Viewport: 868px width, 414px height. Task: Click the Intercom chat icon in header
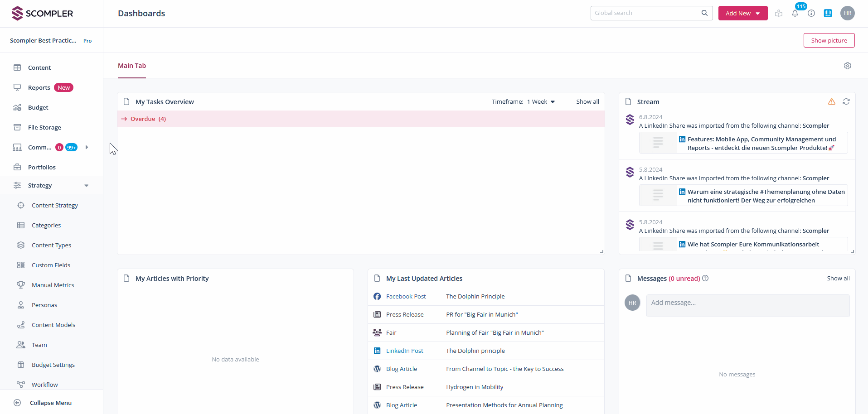coord(828,14)
